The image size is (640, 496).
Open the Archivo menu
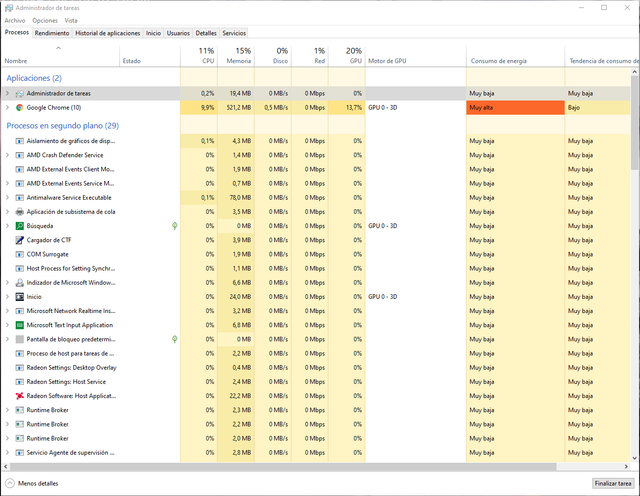pyautogui.click(x=15, y=20)
